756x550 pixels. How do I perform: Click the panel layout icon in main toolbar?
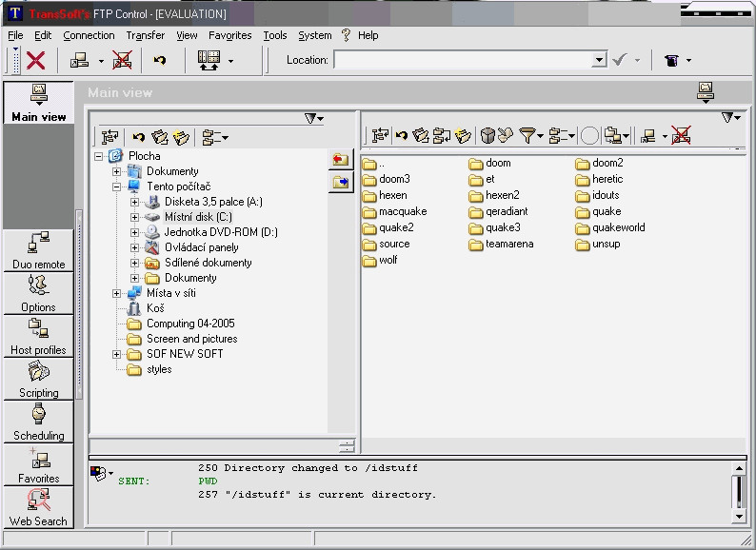209,60
